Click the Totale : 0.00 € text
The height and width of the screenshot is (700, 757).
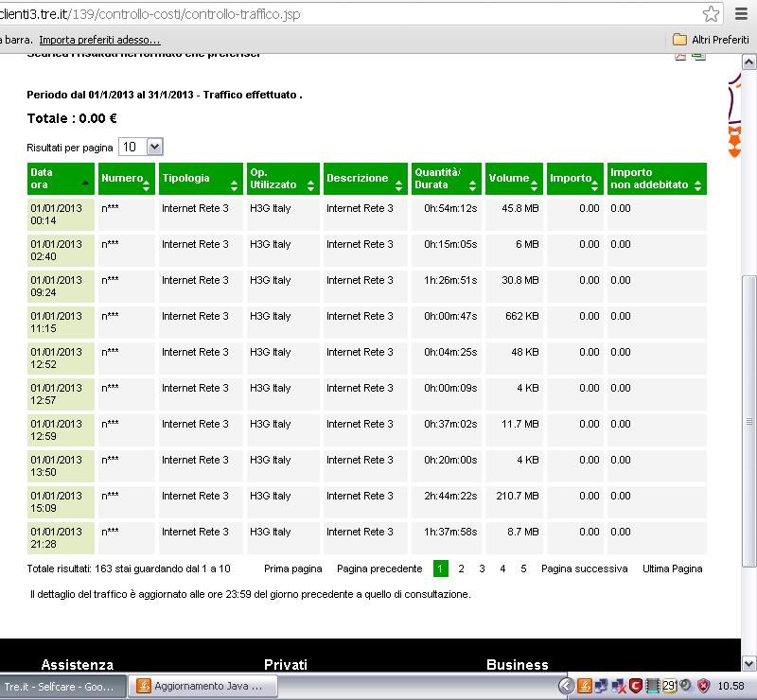72,118
